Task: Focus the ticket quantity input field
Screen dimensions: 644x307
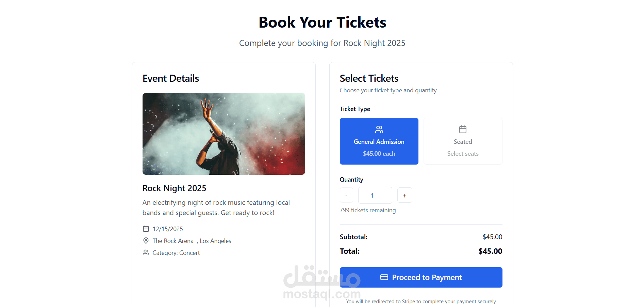Action: click(375, 196)
